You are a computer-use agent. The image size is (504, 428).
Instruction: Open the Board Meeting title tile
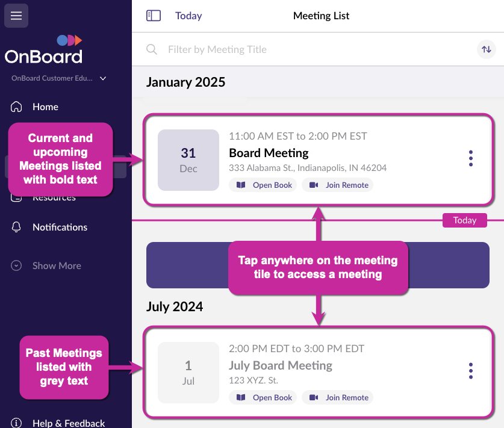[x=269, y=153]
